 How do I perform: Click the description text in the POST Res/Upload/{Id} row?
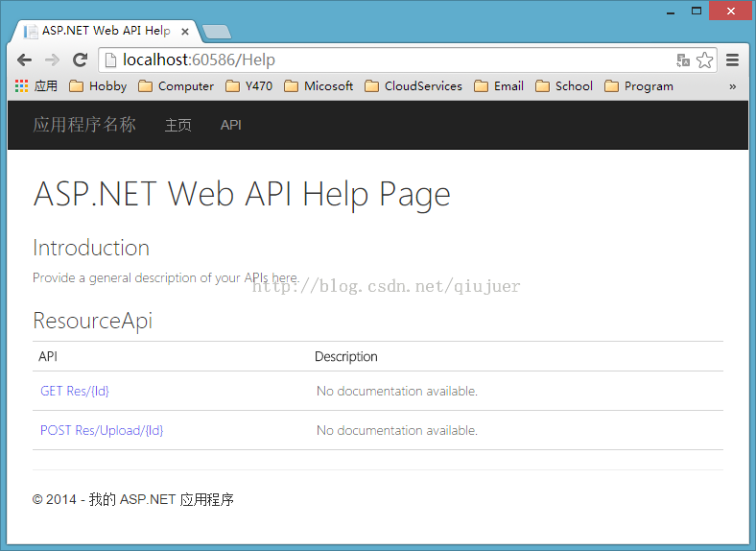click(397, 430)
